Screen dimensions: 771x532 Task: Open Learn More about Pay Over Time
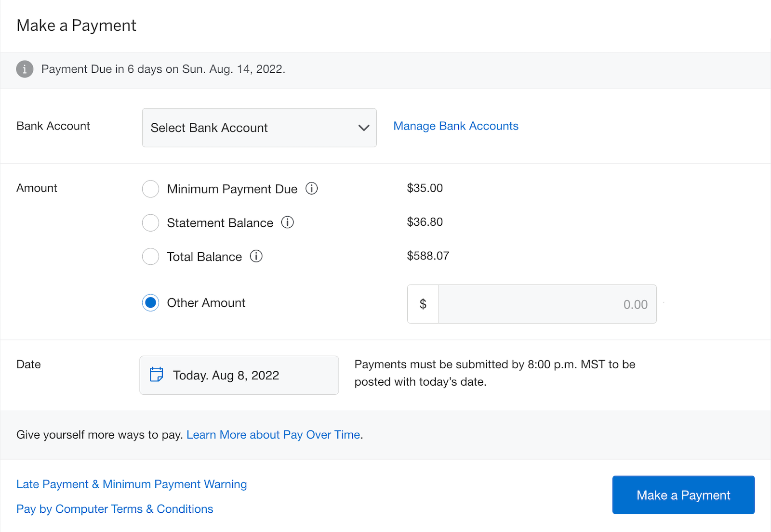[273, 434]
